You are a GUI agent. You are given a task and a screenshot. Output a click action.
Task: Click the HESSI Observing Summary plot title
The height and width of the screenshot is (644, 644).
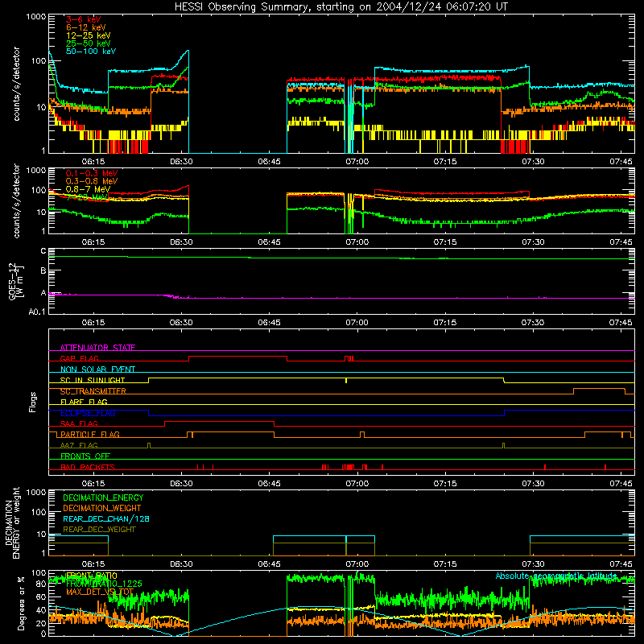(x=341, y=7)
